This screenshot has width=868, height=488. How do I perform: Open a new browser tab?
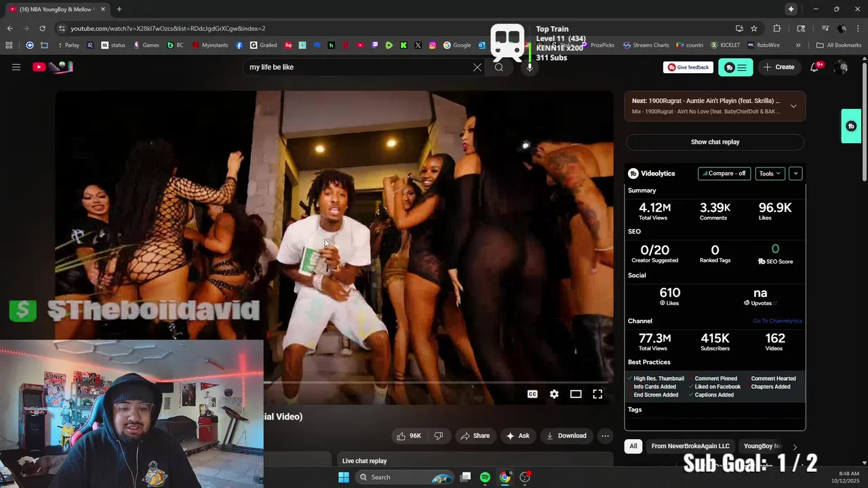[x=119, y=9]
